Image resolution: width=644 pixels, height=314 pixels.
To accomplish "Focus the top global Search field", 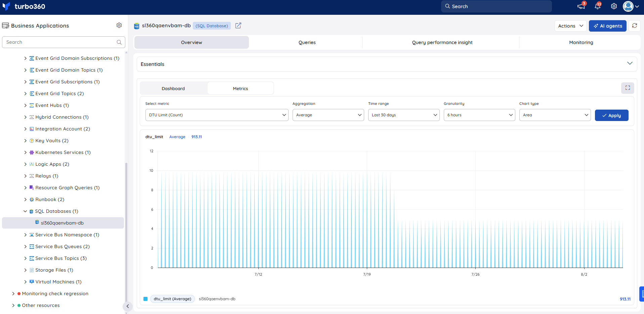I will click(496, 6).
